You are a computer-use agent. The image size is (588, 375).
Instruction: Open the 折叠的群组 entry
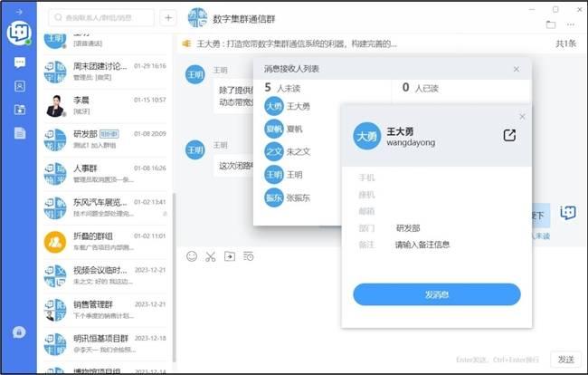point(105,242)
